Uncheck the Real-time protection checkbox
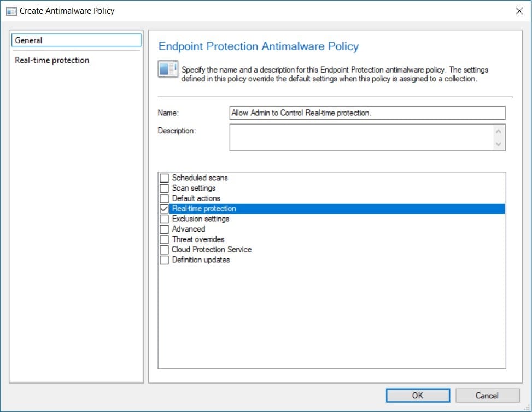 pyautogui.click(x=164, y=209)
